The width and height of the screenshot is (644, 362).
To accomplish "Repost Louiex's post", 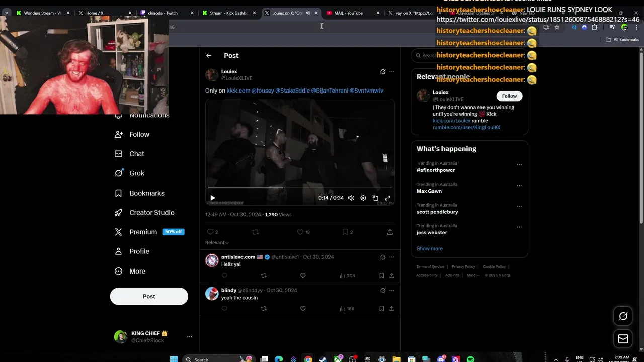I will point(255,232).
